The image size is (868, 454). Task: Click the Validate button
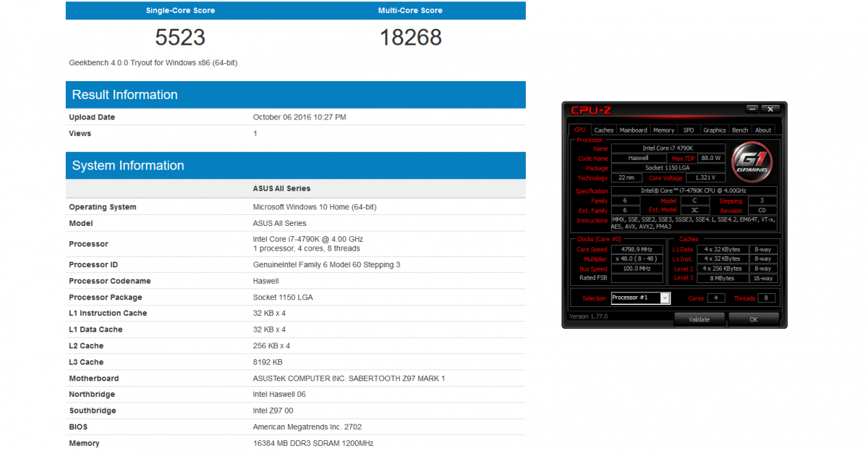pos(699,319)
